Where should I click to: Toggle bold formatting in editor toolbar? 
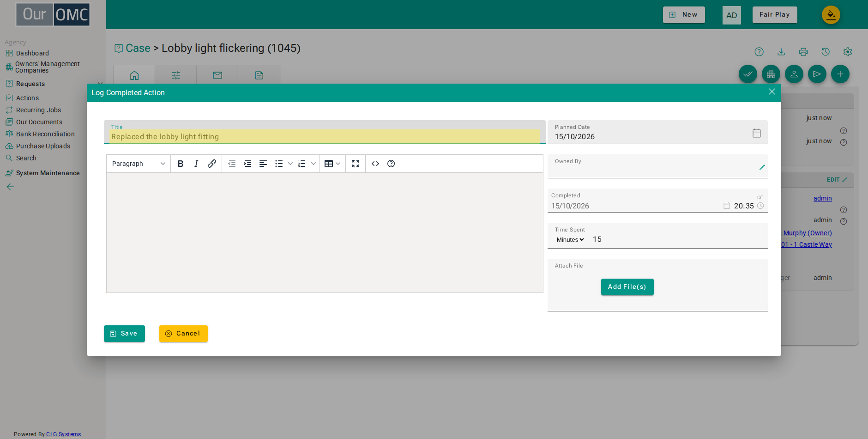(181, 164)
